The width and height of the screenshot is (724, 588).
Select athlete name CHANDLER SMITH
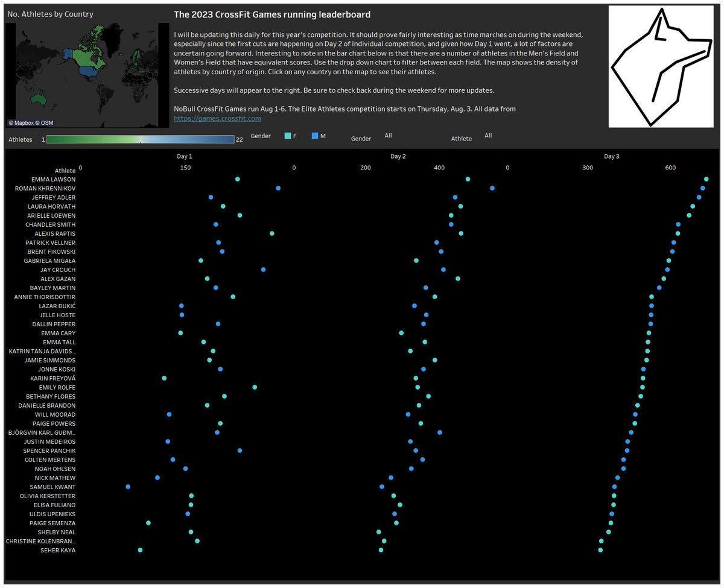coord(51,224)
